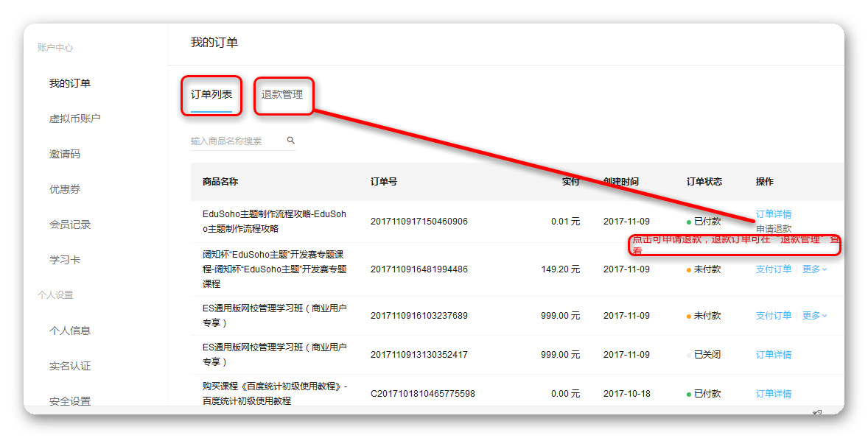This screenshot has height=438, width=868.
Task: Go to 实名认证 in the sidebar
Action: coord(70,366)
